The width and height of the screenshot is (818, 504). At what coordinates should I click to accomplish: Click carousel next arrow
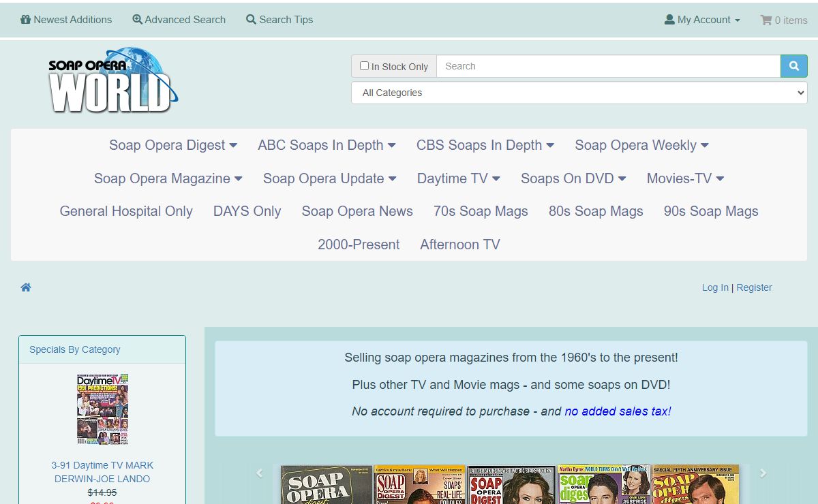(763, 473)
